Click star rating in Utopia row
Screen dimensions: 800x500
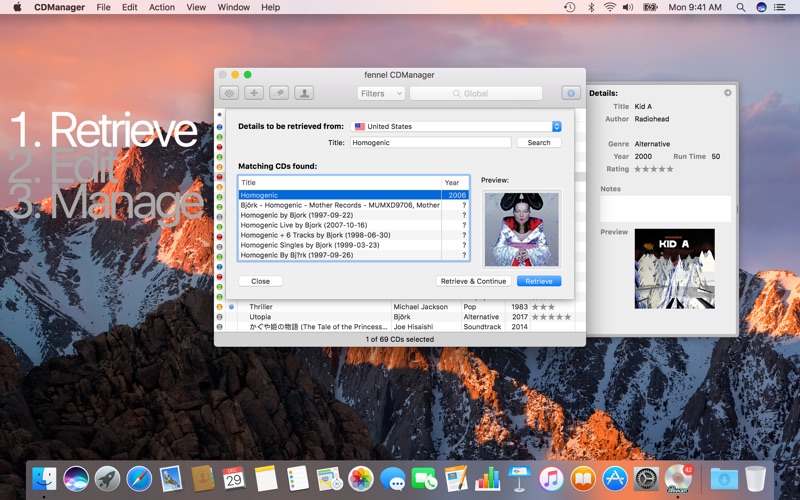coord(551,317)
